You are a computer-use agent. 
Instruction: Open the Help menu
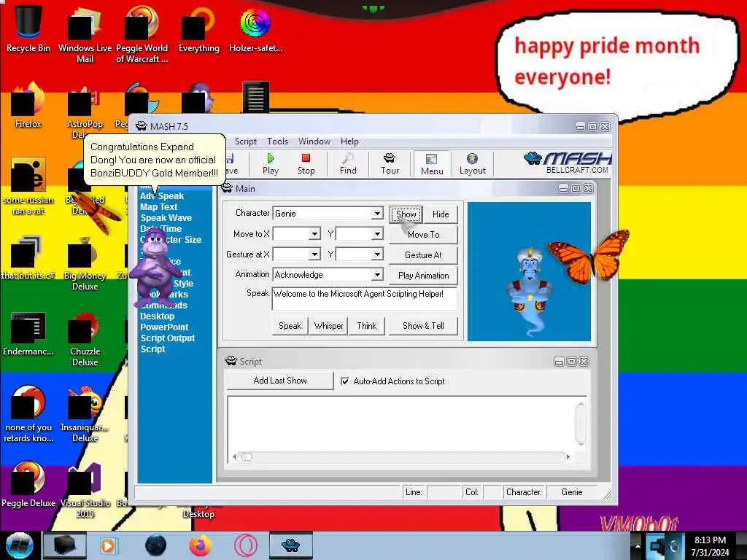pos(349,141)
